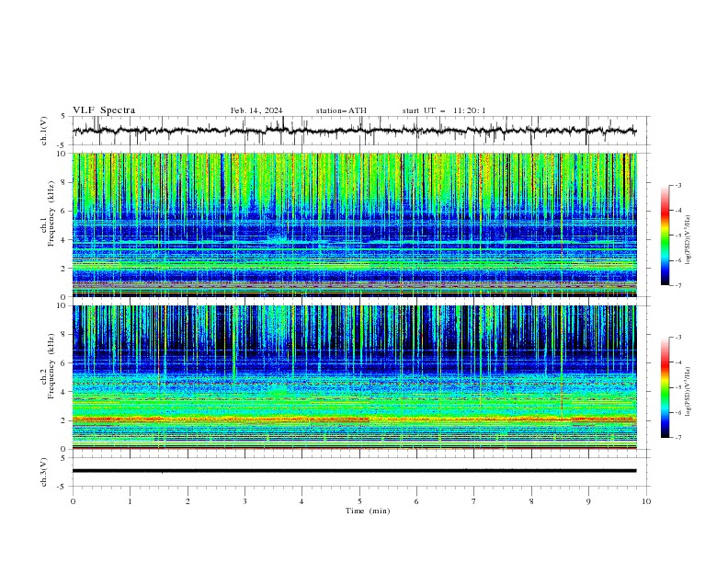
Task: Click the 'ch.3(V)' waveform axis label
Action: click(44, 472)
